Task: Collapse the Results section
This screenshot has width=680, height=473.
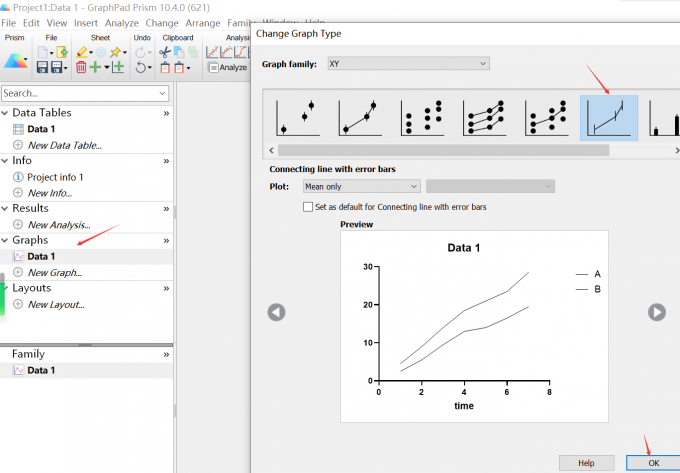Action: [x=5, y=208]
